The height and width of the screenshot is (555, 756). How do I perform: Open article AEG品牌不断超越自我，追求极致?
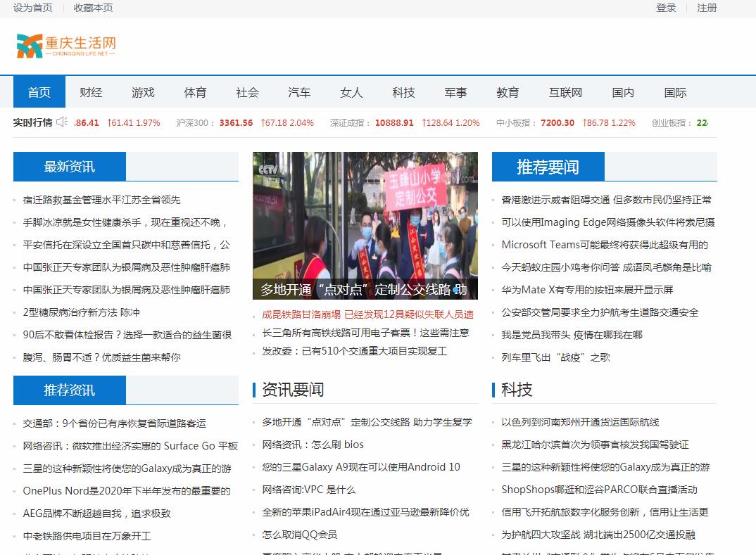pyautogui.click(x=97, y=513)
